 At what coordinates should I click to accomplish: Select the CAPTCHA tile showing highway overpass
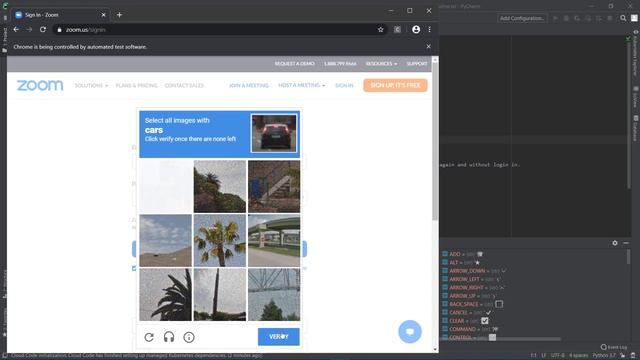pos(274,240)
